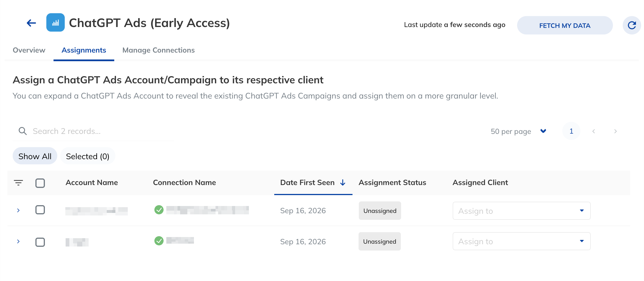Screen dimensions: 644x281
Task: Go to the previous page arrow
Action: tap(594, 131)
